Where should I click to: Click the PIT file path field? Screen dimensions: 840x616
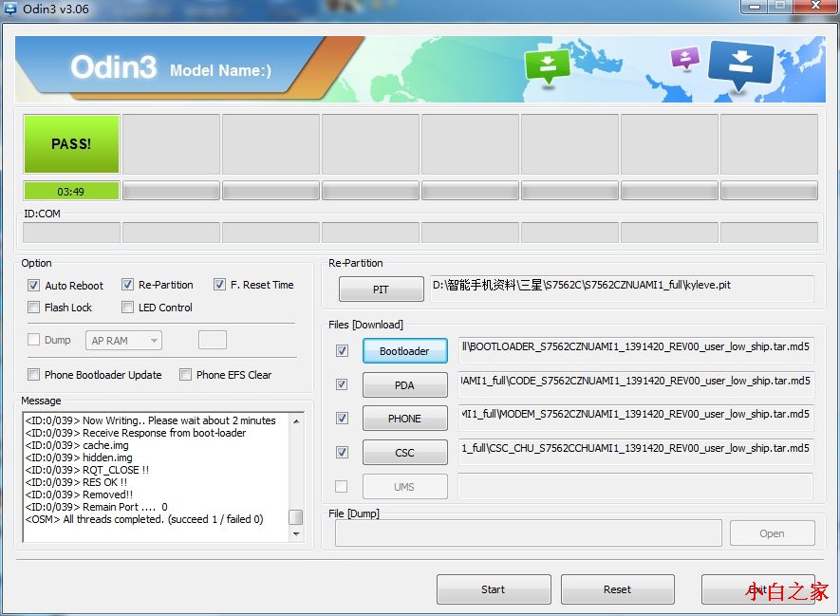click(x=622, y=289)
